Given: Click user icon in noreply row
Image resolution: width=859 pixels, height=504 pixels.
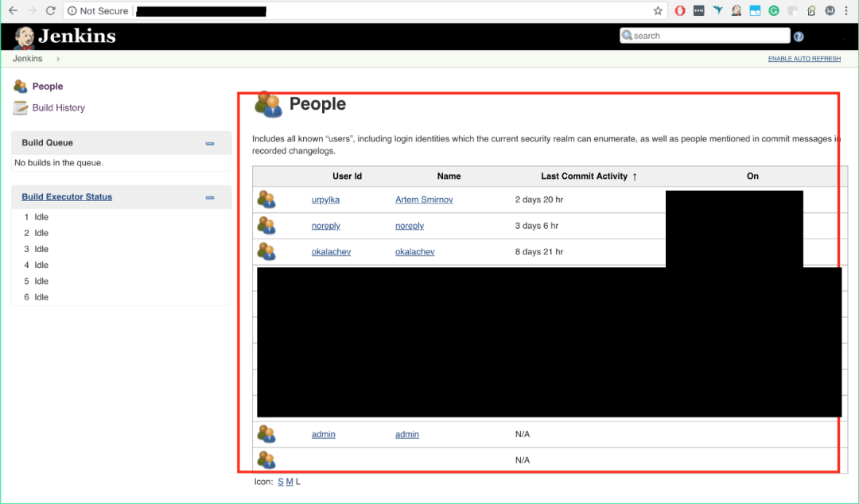Looking at the screenshot, I should [x=266, y=225].
